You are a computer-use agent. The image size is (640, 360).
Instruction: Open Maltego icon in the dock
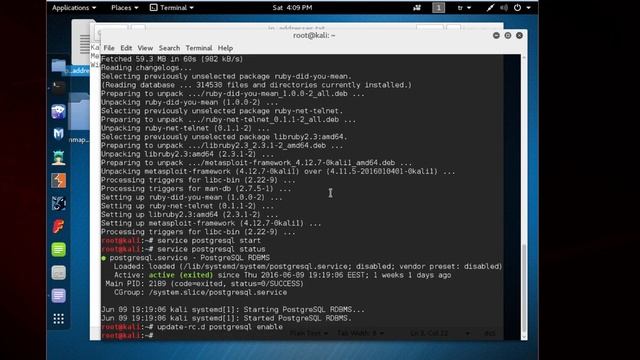(58, 203)
